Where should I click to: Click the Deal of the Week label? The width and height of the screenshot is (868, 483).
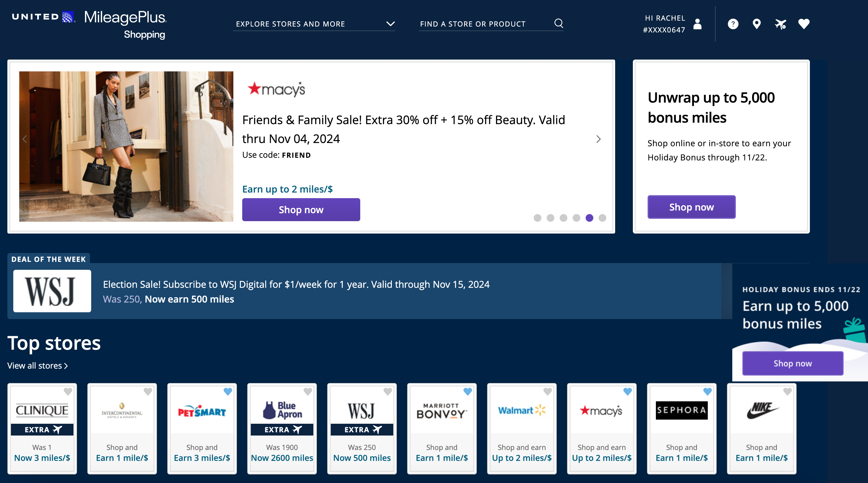coord(48,259)
